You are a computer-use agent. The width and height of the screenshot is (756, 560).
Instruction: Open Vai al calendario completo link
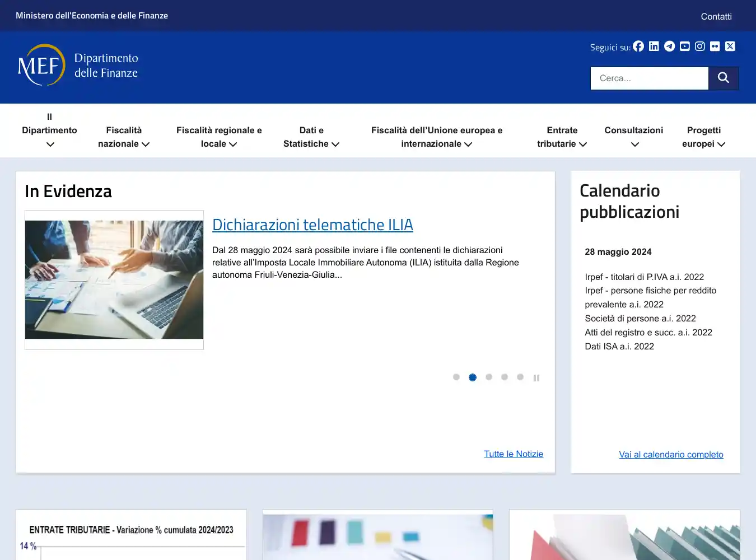(671, 455)
